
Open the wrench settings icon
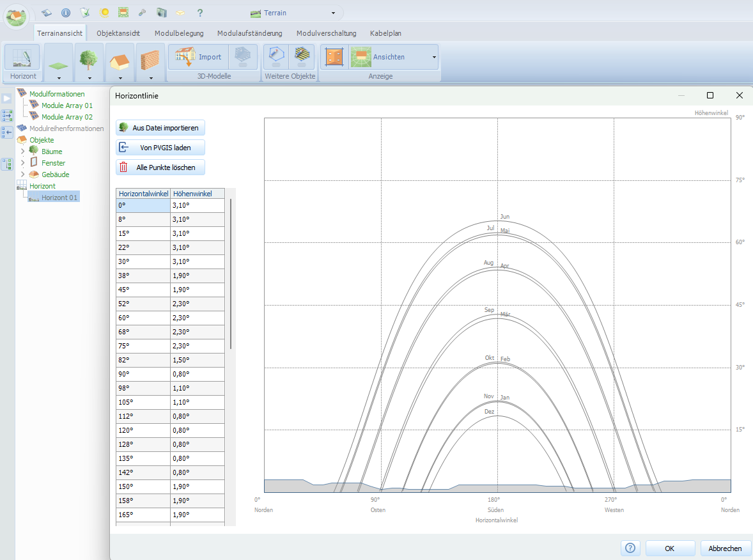coord(142,13)
